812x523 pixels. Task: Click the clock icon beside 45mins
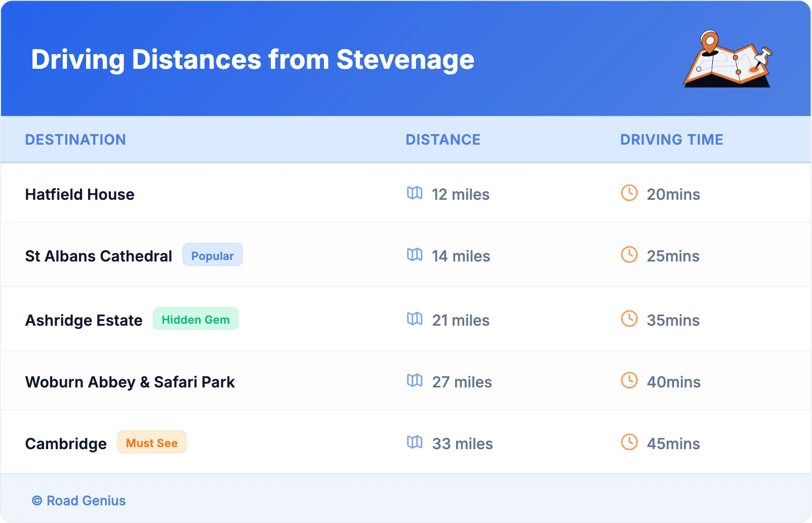click(x=629, y=442)
